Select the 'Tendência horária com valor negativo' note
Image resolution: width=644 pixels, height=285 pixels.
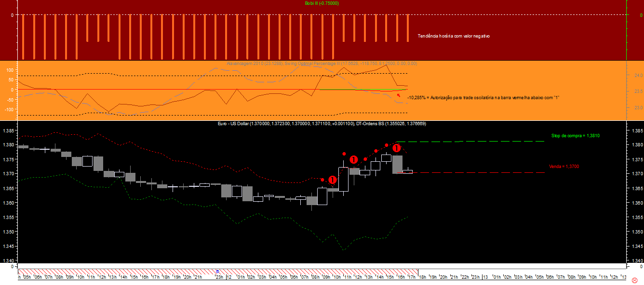point(454,36)
